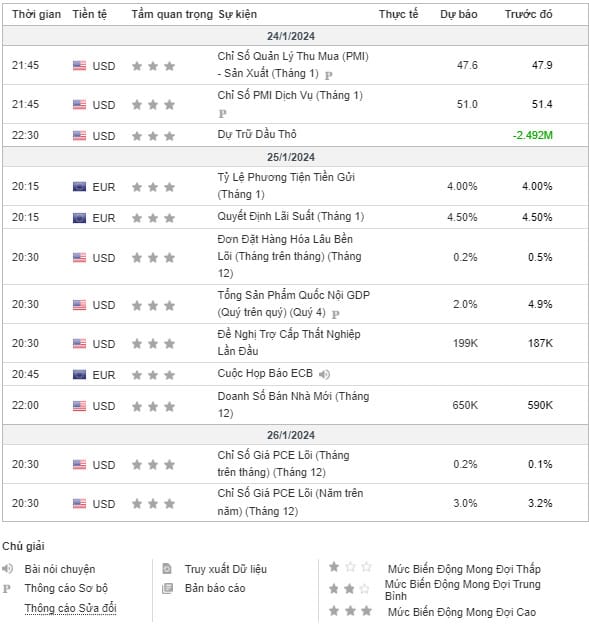Click the preliminary P icon next to PMI Sản Xuất
Image resolution: width=589 pixels, height=637 pixels.
tap(329, 75)
